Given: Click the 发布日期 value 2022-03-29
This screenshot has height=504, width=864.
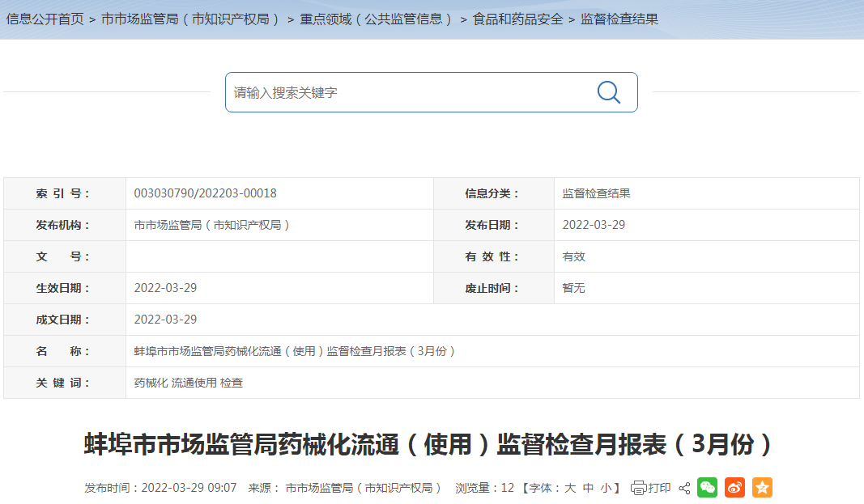Looking at the screenshot, I should (594, 225).
